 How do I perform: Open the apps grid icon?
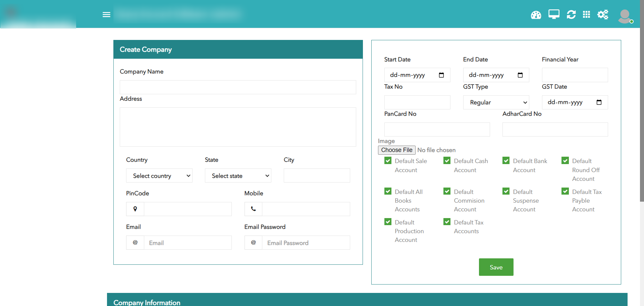point(586,14)
